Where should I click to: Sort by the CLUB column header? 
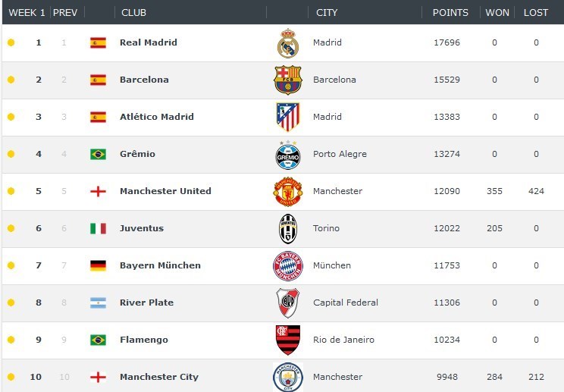pos(136,13)
